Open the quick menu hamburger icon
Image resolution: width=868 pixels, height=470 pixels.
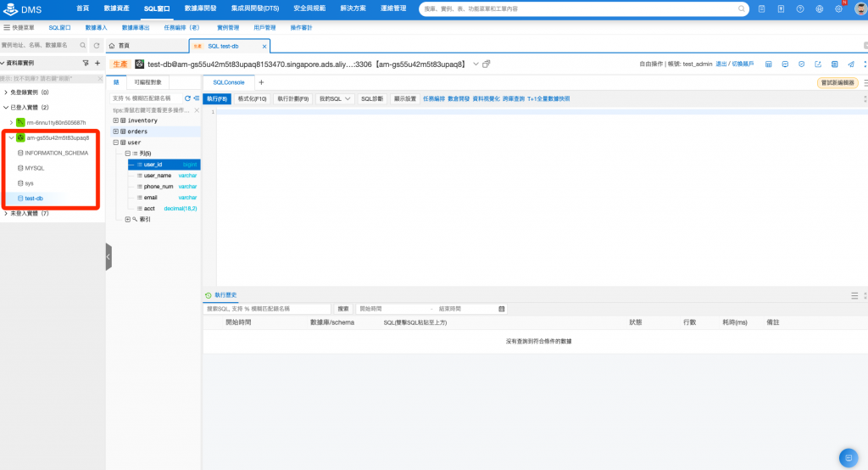coord(7,27)
